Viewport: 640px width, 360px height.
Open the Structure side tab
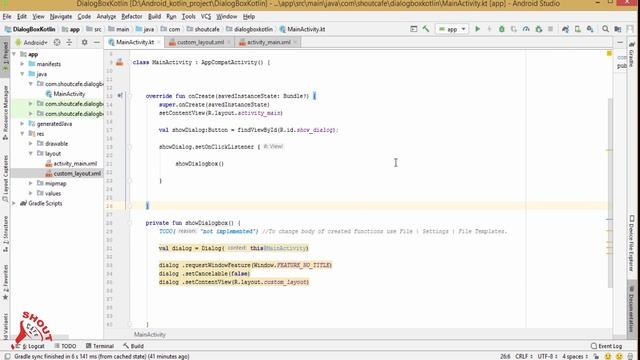click(5, 234)
